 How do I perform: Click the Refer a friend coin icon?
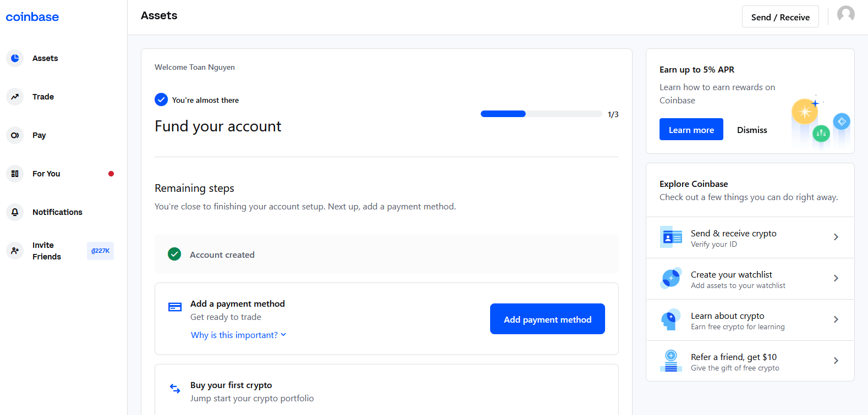pos(671,361)
